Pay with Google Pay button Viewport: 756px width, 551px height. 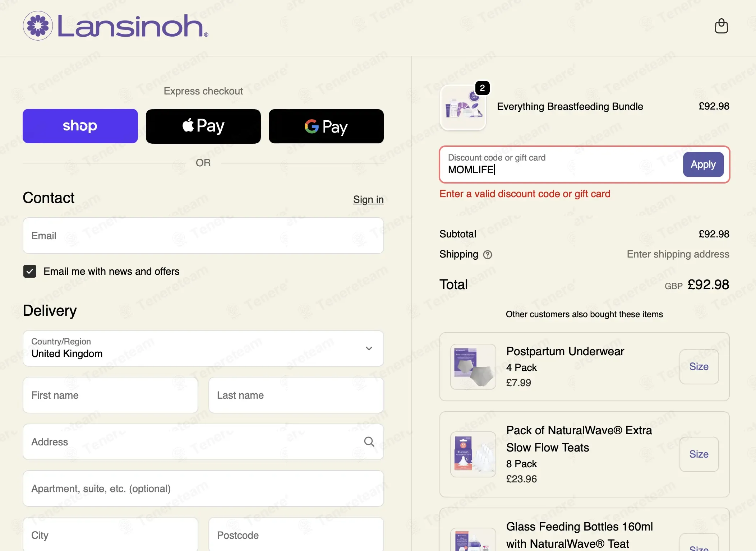(326, 126)
